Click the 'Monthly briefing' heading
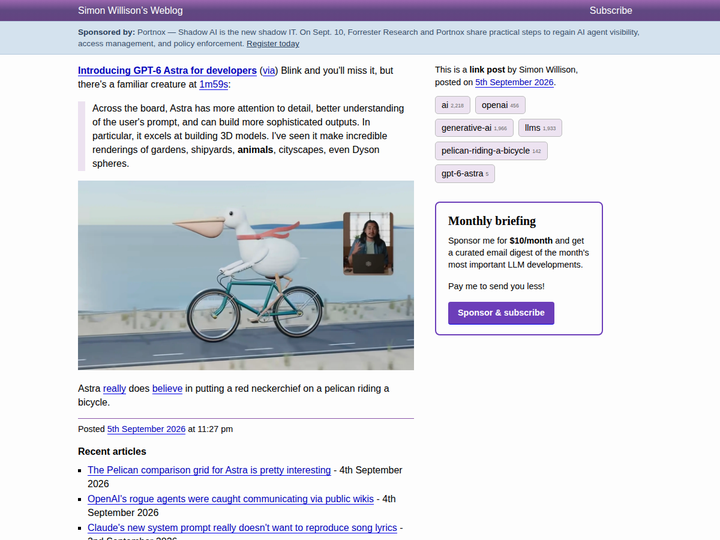 (492, 221)
